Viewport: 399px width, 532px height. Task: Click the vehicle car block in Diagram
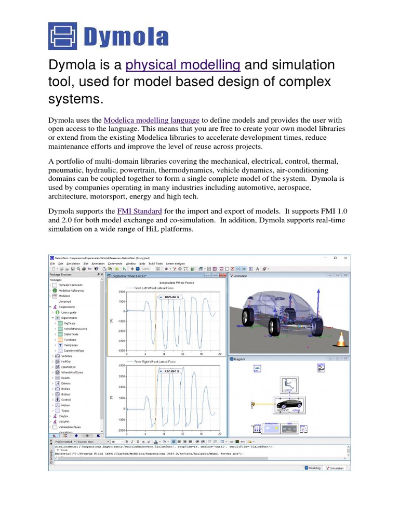(x=289, y=405)
